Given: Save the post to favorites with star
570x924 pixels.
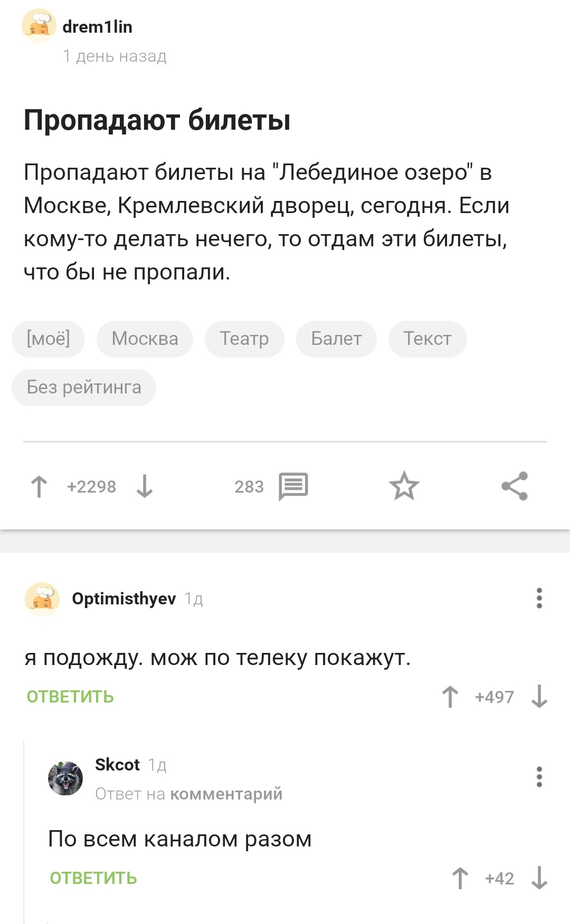Looking at the screenshot, I should [404, 486].
